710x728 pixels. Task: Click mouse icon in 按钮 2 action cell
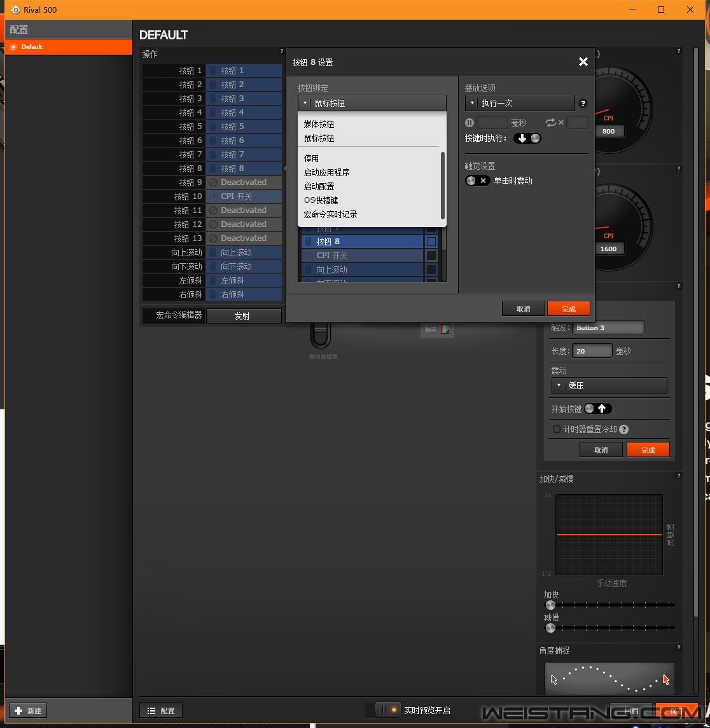click(213, 85)
